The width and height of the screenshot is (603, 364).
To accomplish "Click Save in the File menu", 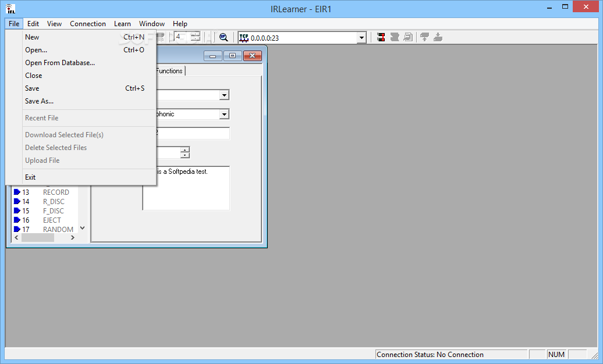I will (81, 88).
